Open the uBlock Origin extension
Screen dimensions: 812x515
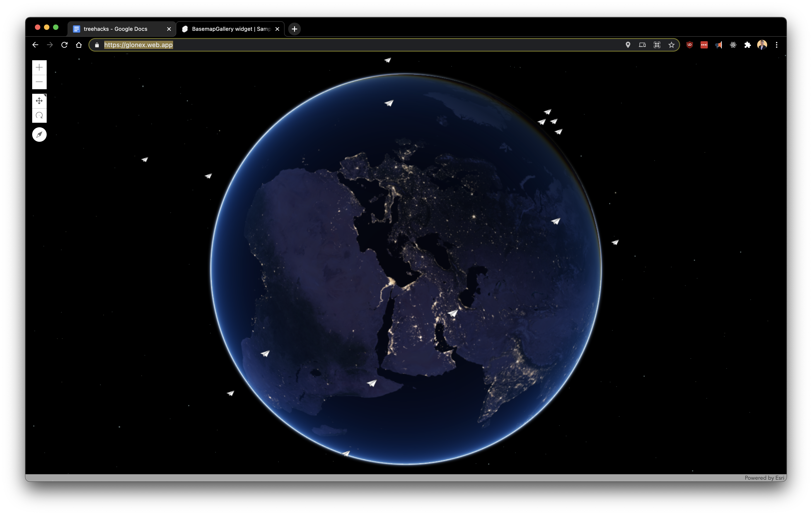pyautogui.click(x=690, y=45)
